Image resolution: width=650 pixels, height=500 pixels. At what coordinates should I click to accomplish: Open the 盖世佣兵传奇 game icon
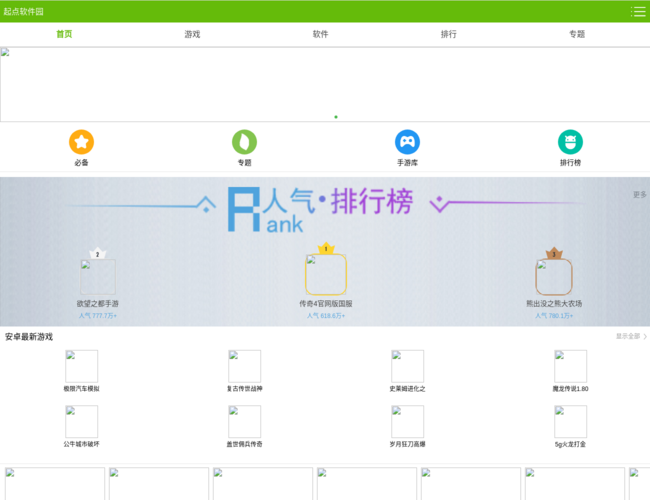coord(245,422)
